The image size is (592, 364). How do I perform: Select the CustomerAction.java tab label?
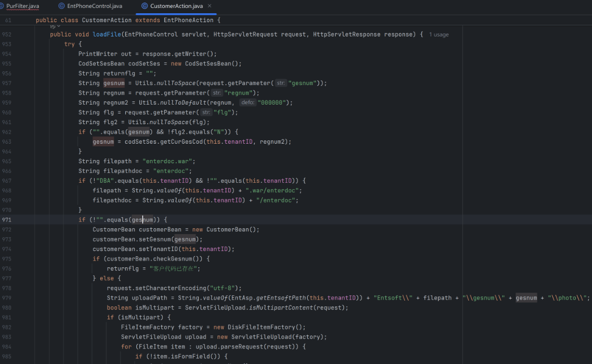(x=176, y=6)
